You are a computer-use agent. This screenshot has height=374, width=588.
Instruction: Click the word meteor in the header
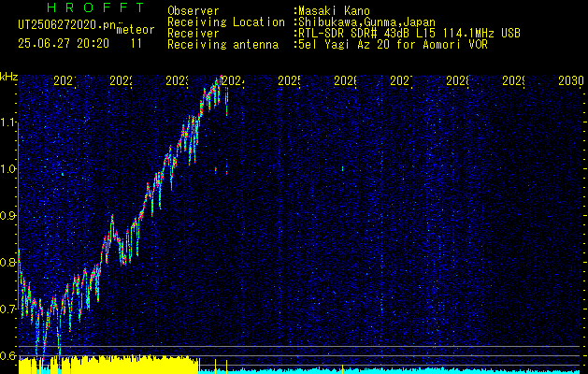[x=136, y=30]
